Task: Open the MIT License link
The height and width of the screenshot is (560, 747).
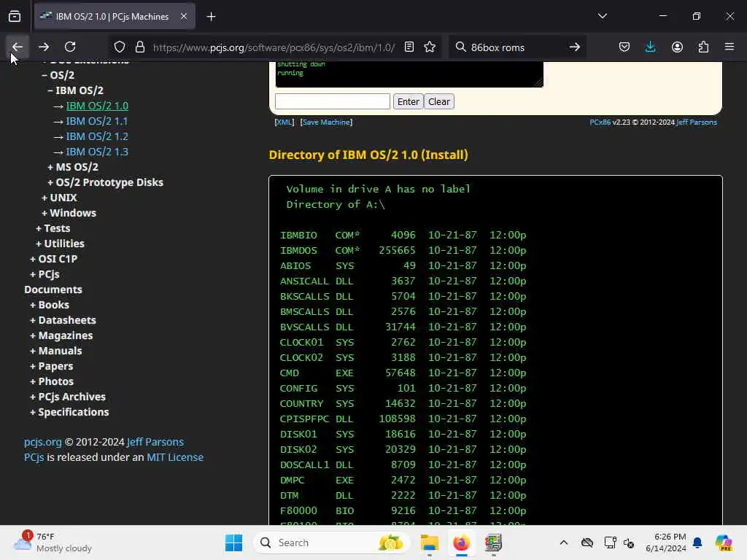Action: pos(175,457)
